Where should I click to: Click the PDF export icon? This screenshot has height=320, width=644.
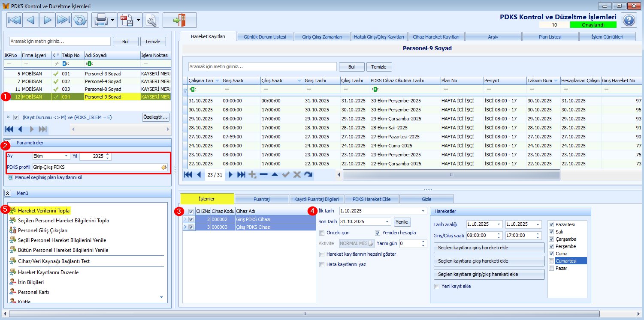pos(126,20)
